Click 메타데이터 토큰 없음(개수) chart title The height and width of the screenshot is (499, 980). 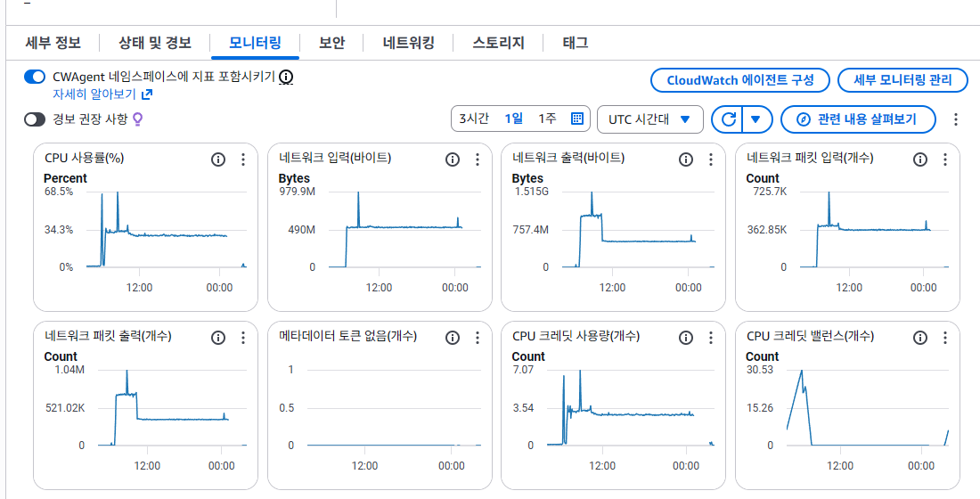(347, 337)
